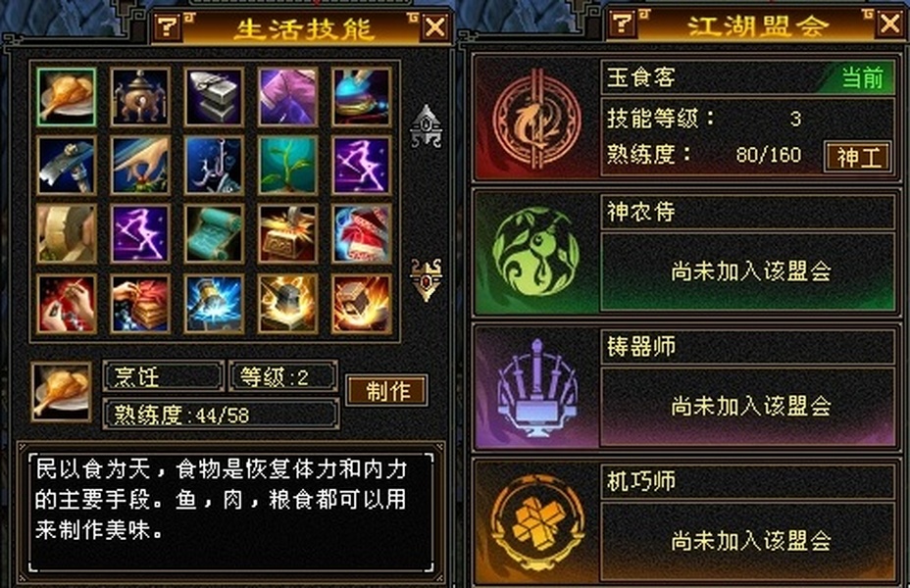Open help for 江湖盟会 window
The width and height of the screenshot is (910, 588).
(622, 24)
